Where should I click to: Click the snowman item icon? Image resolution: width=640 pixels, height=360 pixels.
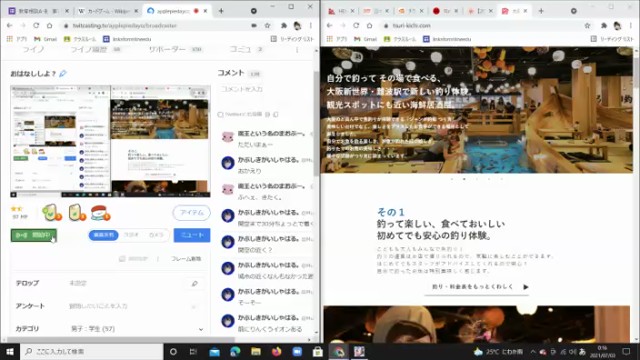(100, 213)
